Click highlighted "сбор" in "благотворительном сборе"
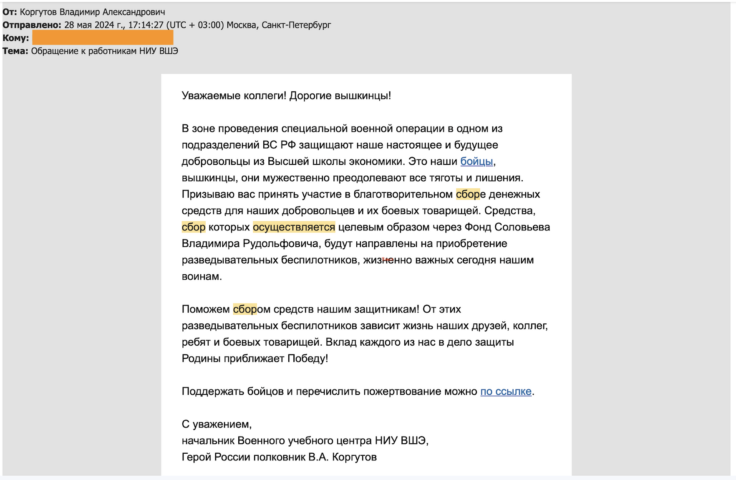 467,195
